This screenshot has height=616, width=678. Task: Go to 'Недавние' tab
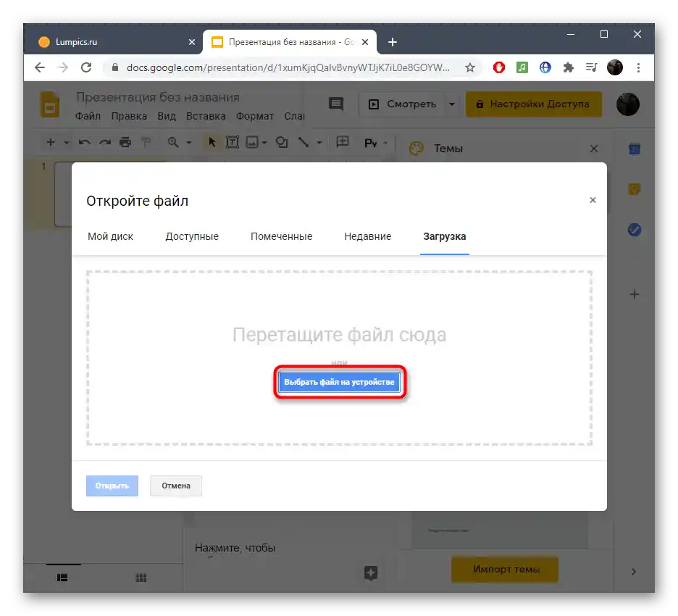tap(367, 237)
